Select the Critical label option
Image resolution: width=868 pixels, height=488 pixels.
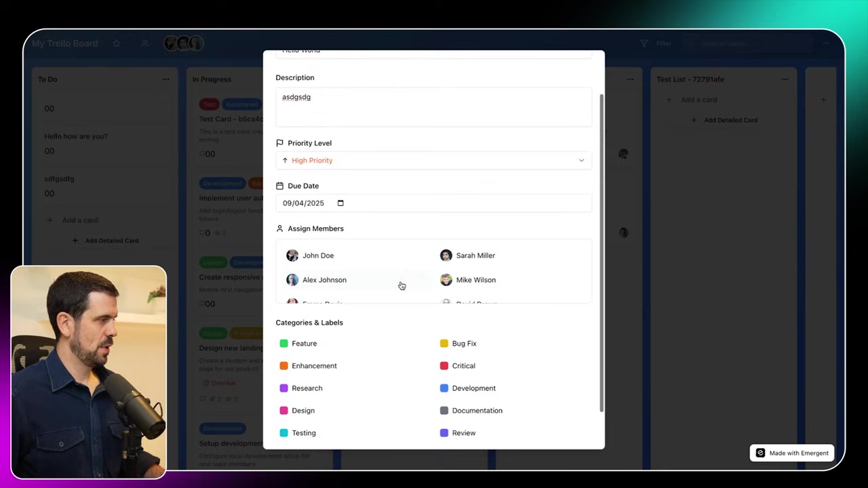click(463, 366)
